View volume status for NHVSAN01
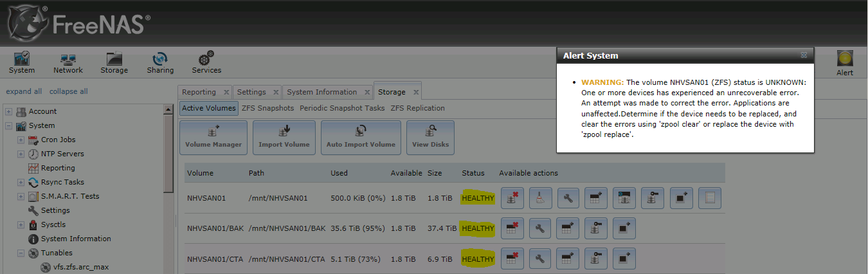The image size is (868, 274). [x=710, y=198]
